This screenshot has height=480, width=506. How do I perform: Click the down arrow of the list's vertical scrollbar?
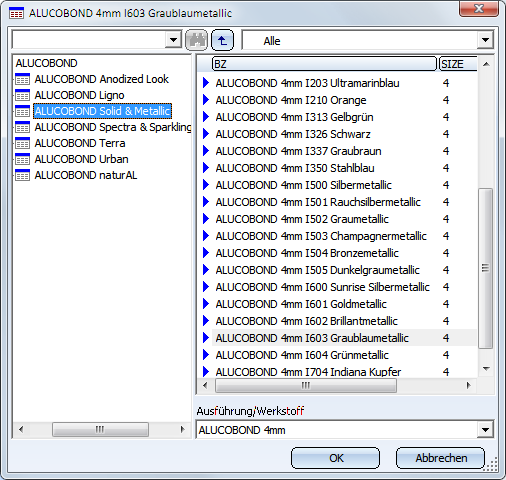pos(486,369)
